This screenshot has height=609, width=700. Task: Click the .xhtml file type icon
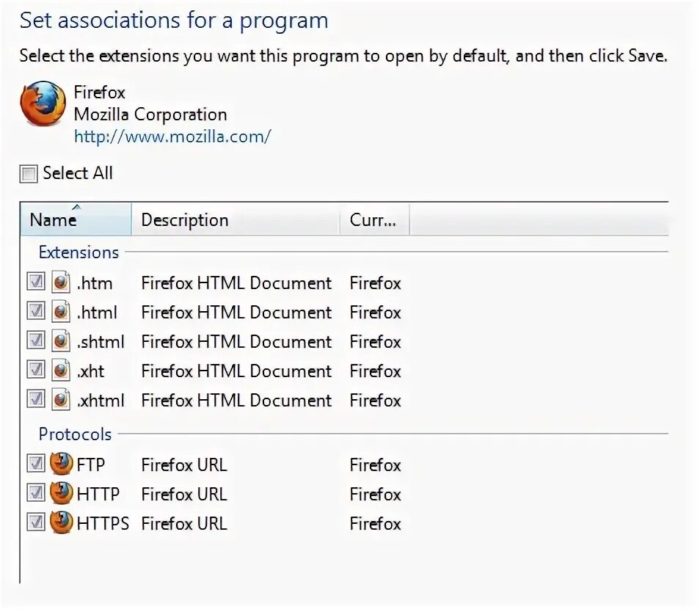point(61,400)
